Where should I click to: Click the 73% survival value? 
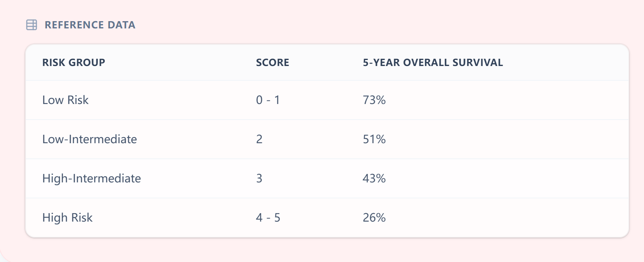coord(374,100)
